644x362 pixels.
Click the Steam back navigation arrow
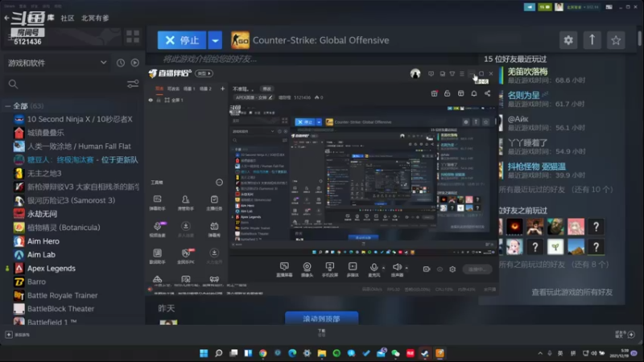tap(6, 18)
